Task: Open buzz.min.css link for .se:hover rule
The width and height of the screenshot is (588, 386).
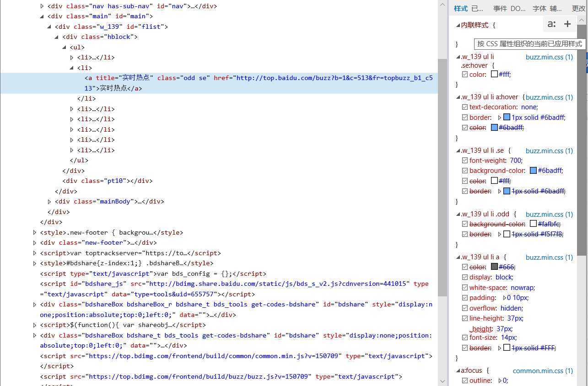Action: point(549,57)
